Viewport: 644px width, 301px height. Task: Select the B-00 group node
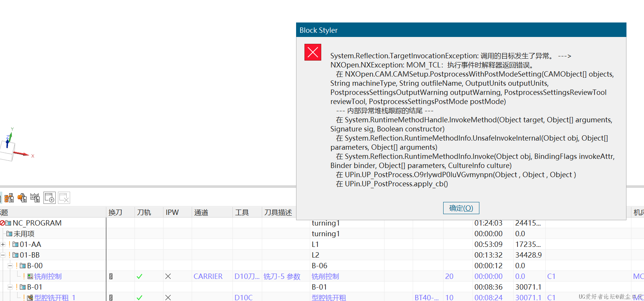click(35, 266)
